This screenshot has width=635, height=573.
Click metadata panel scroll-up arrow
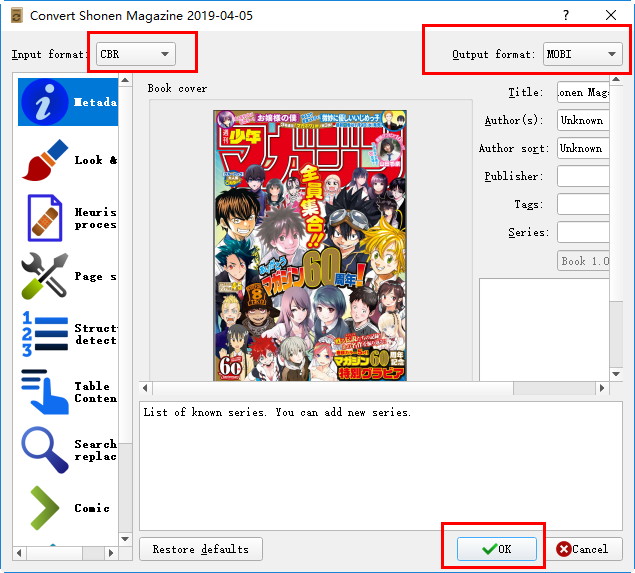pos(616,79)
